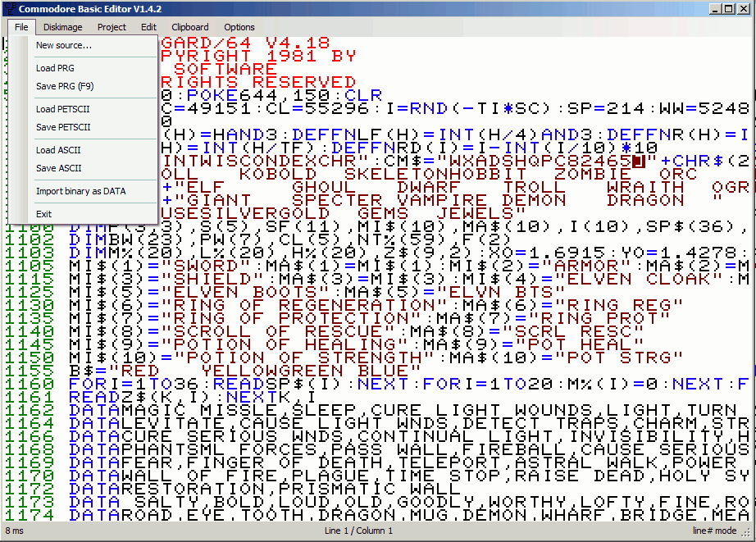Click the Line 1 / Column 1 status text
This screenshot has height=542, width=756.
tap(358, 531)
